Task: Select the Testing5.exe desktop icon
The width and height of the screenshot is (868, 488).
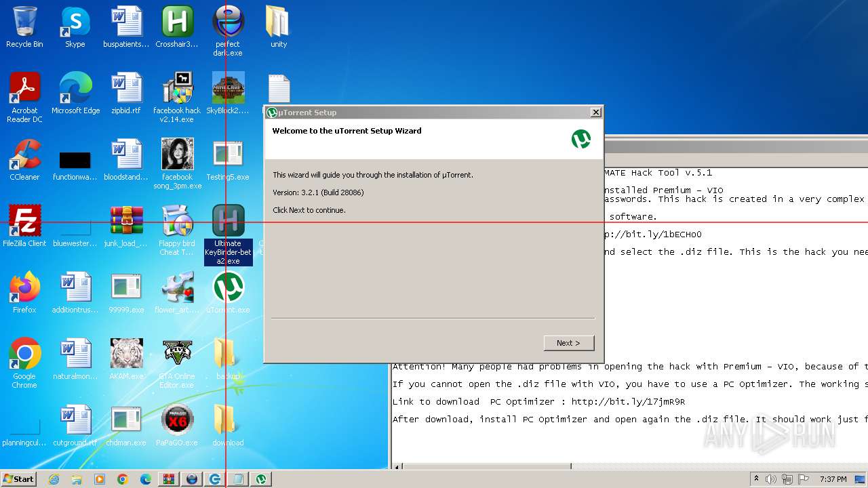Action: [x=228, y=161]
